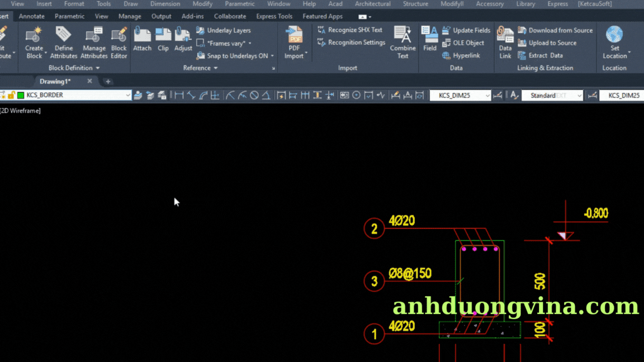Click the green KCS_BORDER layer color swatch
This screenshot has width=644, height=362.
tap(21, 96)
